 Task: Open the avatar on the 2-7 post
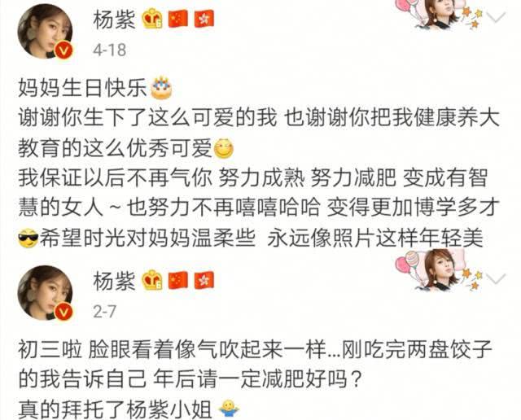coord(46,293)
